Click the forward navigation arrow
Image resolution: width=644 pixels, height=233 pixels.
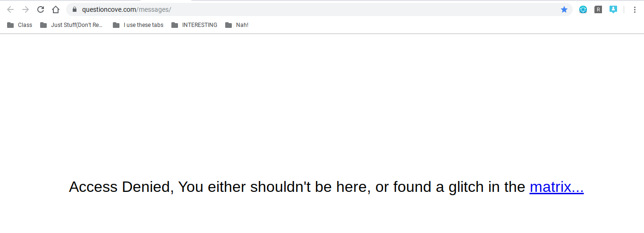point(25,9)
